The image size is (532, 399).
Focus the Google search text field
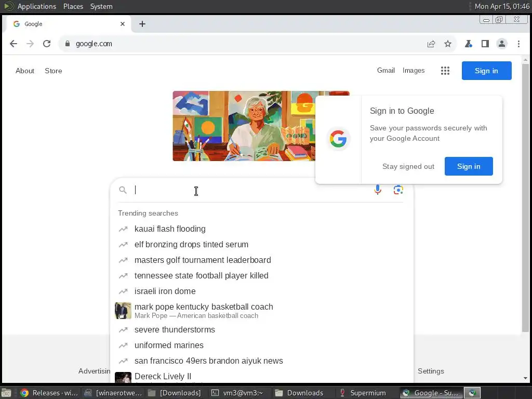pyautogui.click(x=251, y=190)
